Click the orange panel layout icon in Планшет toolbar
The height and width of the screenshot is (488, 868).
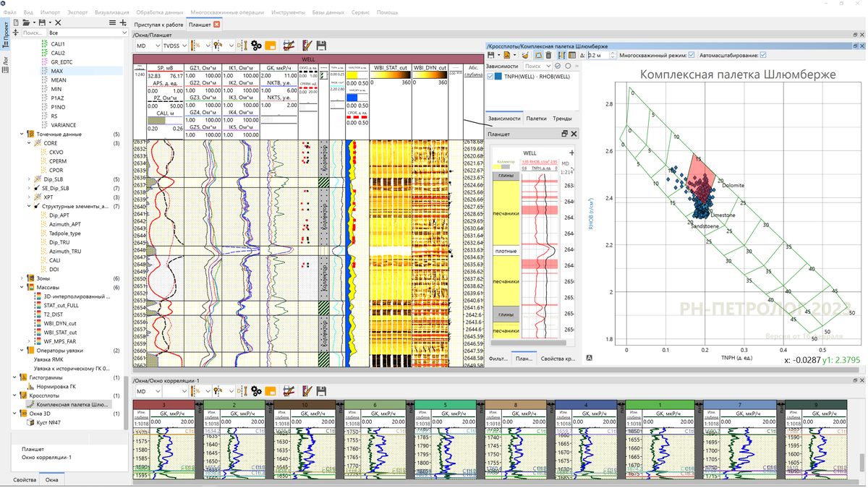pyautogui.click(x=271, y=46)
